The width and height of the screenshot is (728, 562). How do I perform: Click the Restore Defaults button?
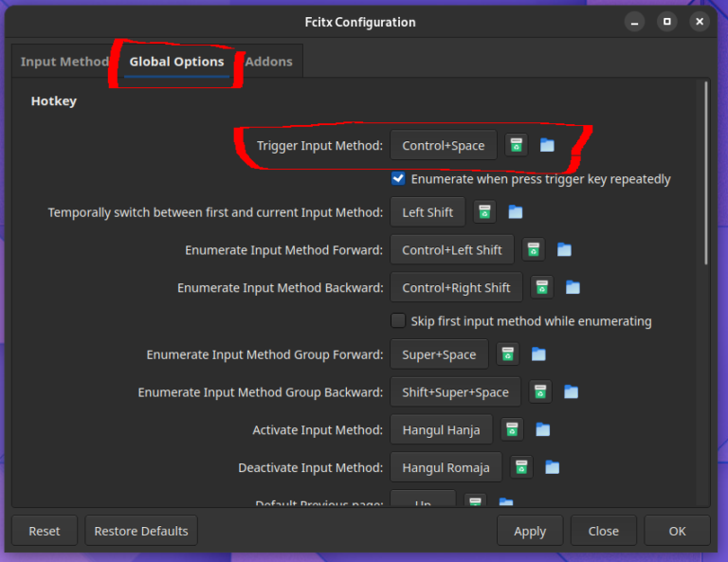tap(141, 531)
